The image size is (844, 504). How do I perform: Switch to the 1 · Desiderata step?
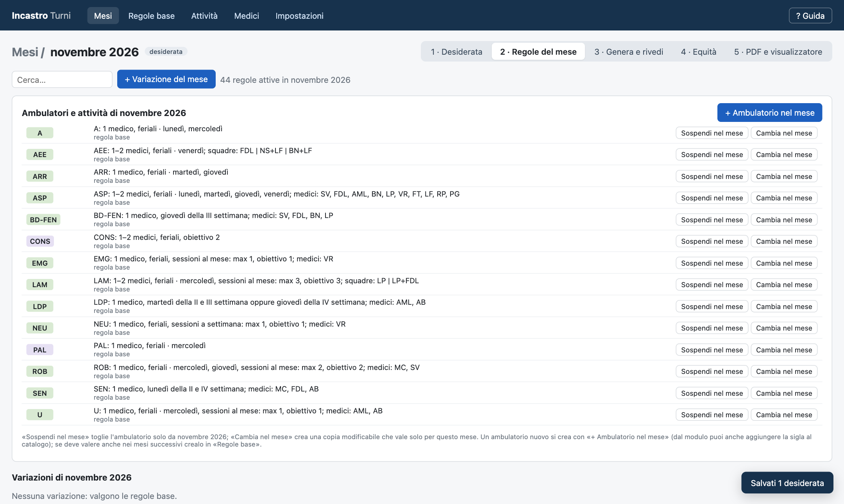(456, 52)
